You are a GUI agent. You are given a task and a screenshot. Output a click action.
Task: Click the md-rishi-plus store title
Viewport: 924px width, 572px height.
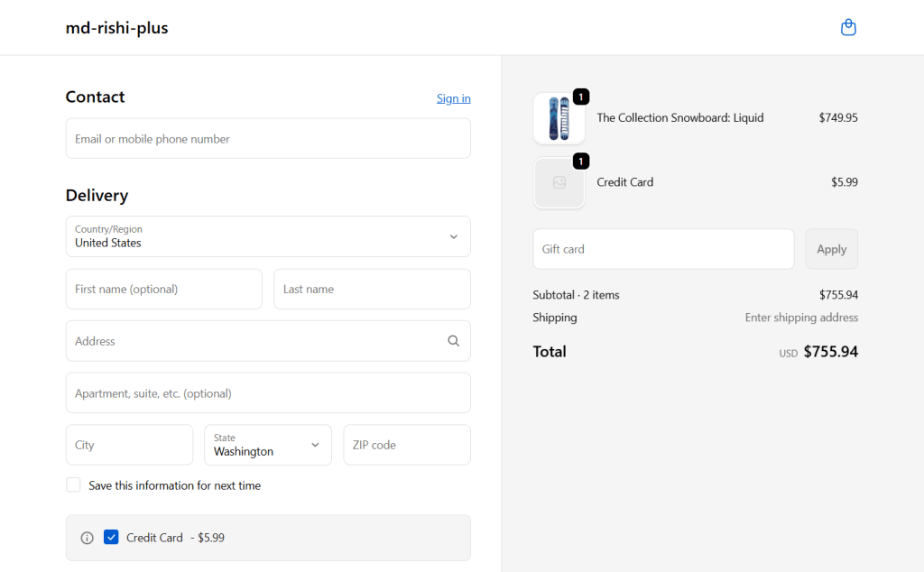116,27
